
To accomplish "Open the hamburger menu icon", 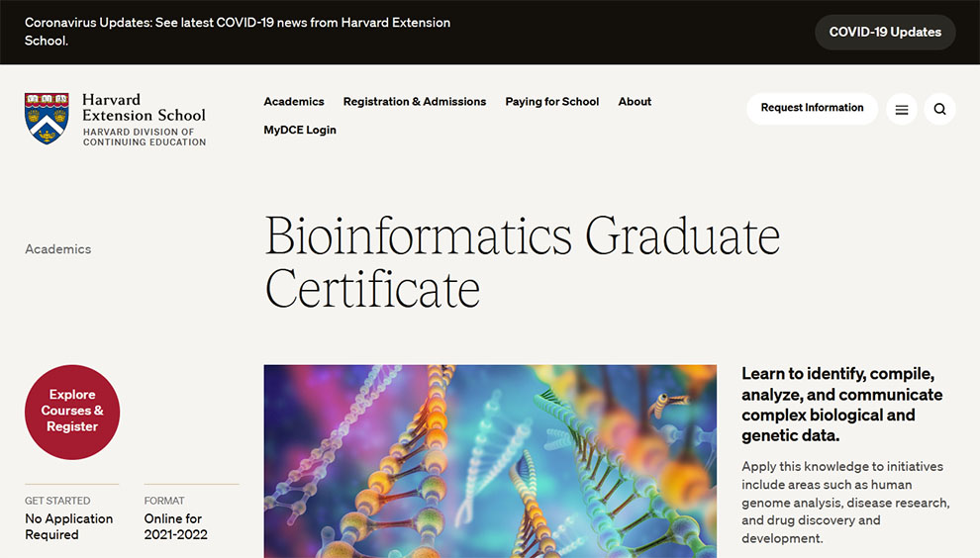I will point(901,110).
